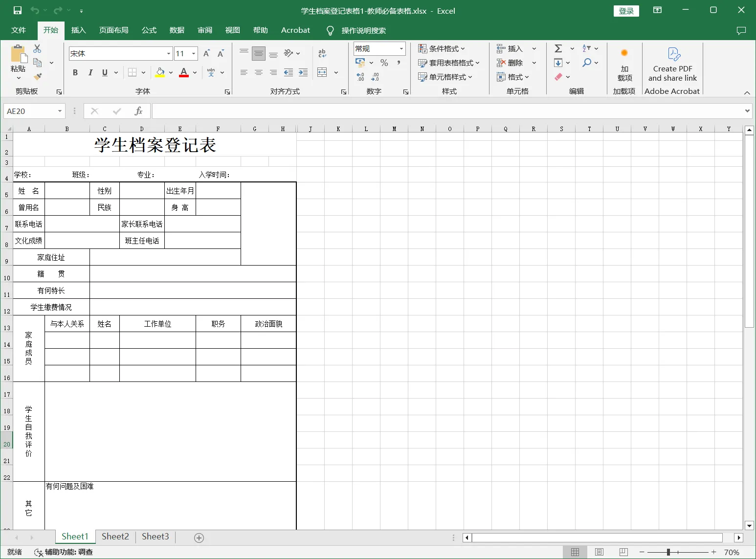
Task: Open Find and Select magnifier icon
Action: tap(587, 63)
